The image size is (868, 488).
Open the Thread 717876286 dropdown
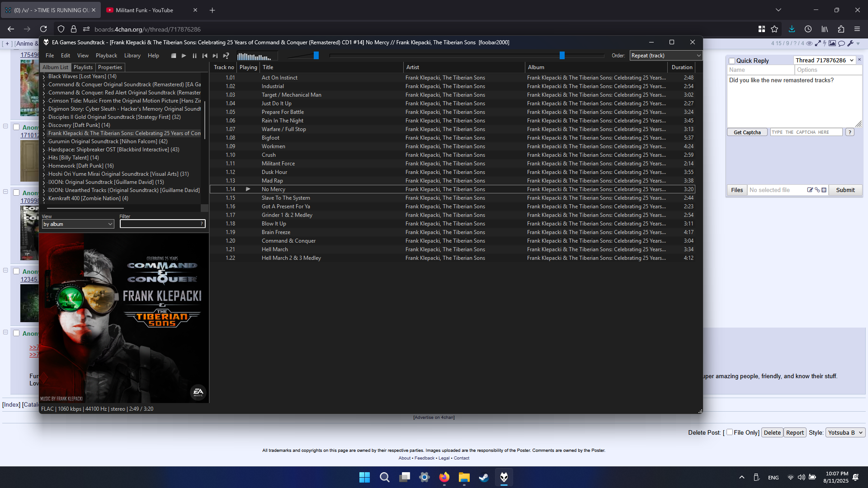click(825, 61)
